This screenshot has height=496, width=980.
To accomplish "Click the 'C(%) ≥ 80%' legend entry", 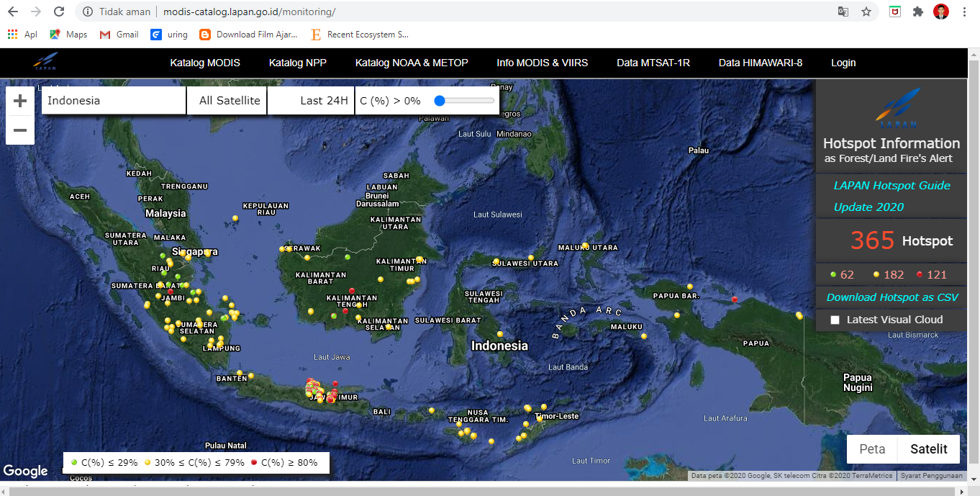I will pos(284,463).
